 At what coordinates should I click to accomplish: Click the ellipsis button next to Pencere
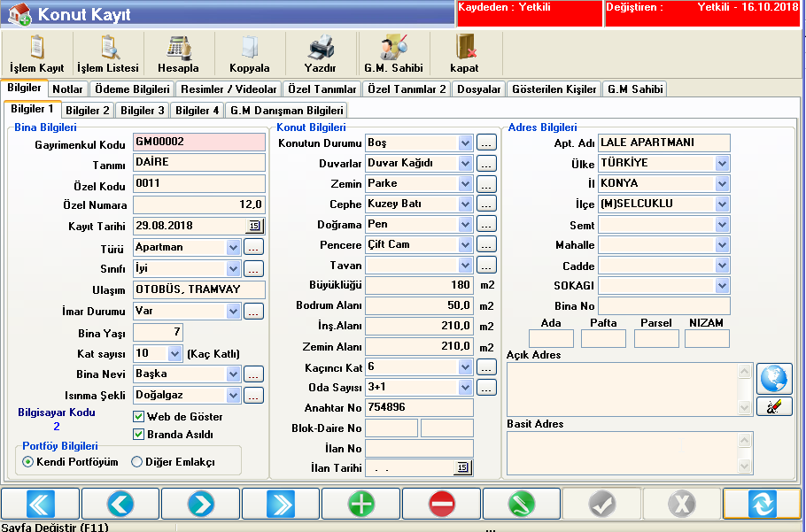tap(486, 244)
